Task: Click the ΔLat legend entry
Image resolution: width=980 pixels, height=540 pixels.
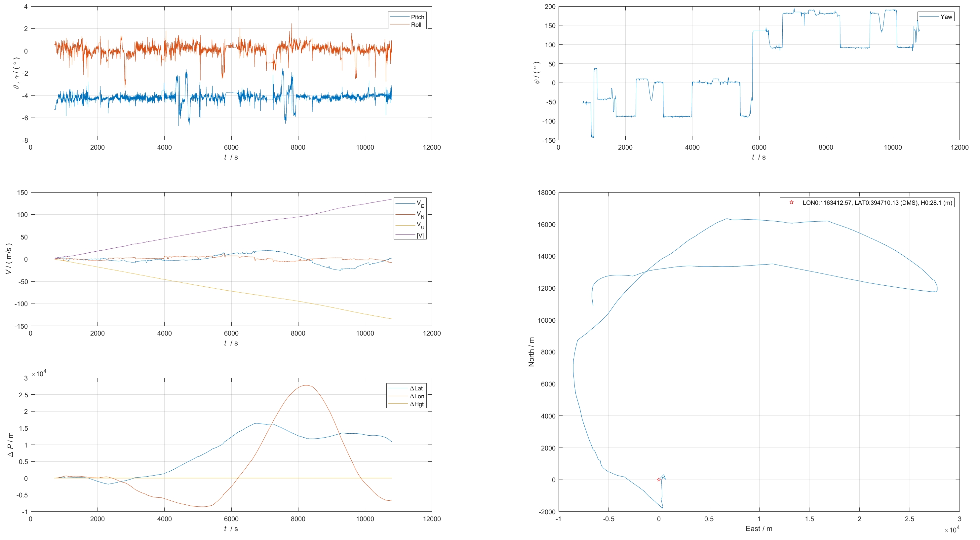Action: coord(406,388)
